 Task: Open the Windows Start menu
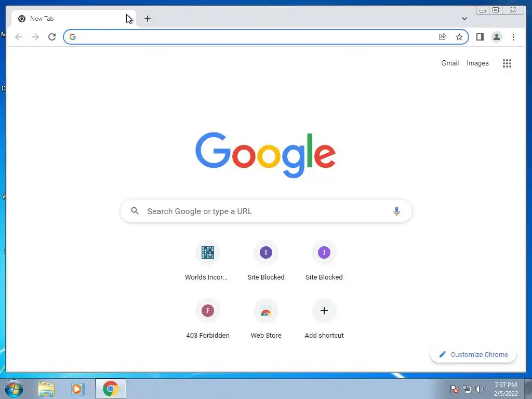[x=14, y=389]
